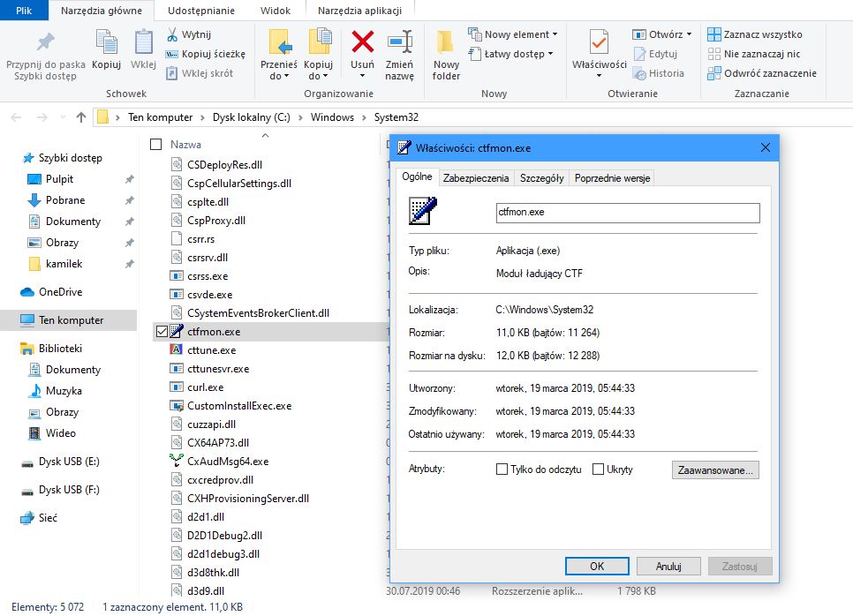853x616 pixels.
Task: Click the OK button in properties dialog
Action: pyautogui.click(x=597, y=566)
